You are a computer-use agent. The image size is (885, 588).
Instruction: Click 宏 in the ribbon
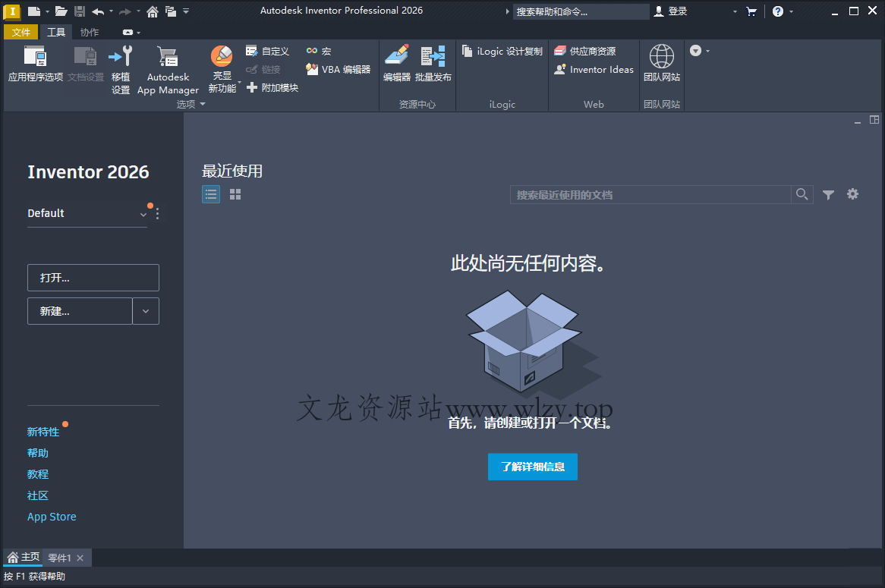[317, 51]
